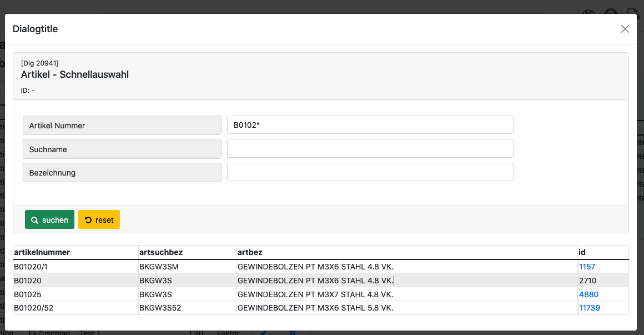Click the BKGW3SM search name cell
644x335 pixels.
coord(159,267)
